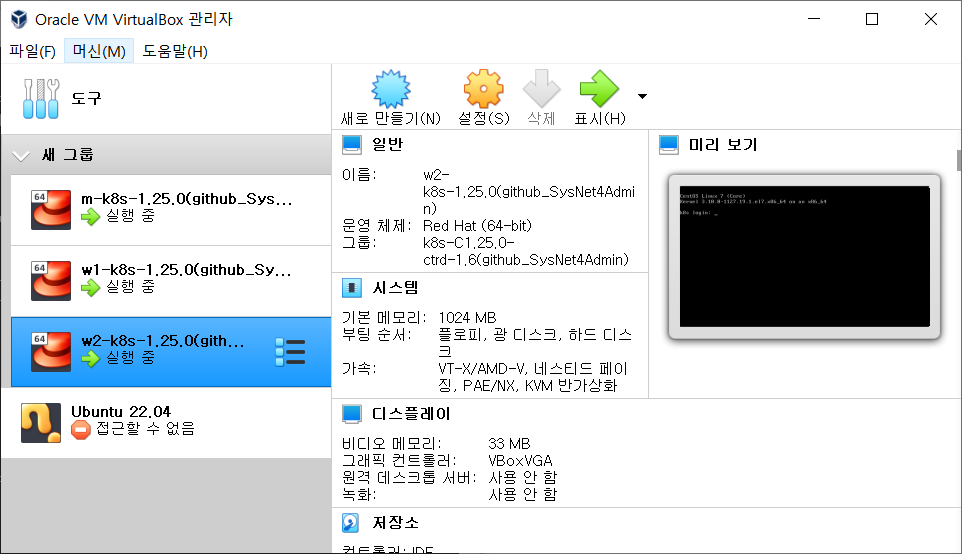Viewport: 962px width, 554px height.
Task: Click the VBoxVGA graphics controller value
Action: pos(520,461)
